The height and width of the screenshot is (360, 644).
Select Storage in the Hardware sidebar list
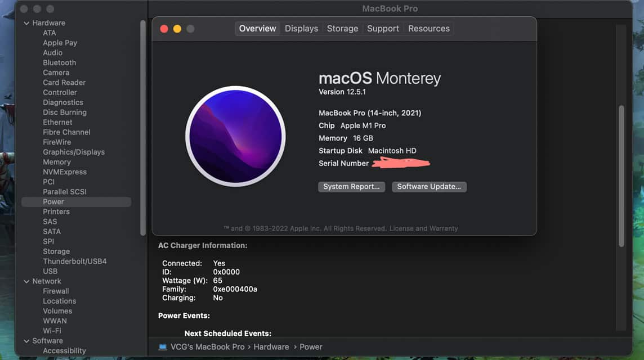pos(56,251)
